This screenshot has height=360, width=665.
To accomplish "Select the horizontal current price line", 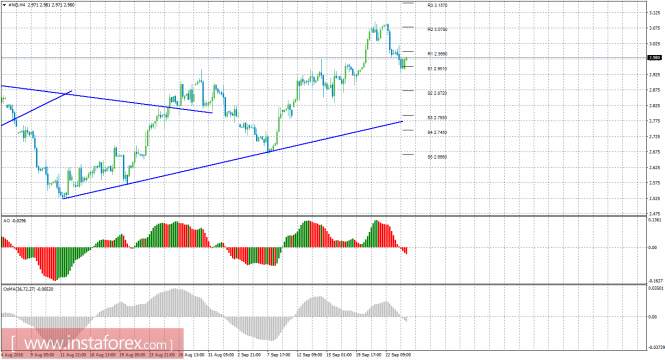I will 324,58.
